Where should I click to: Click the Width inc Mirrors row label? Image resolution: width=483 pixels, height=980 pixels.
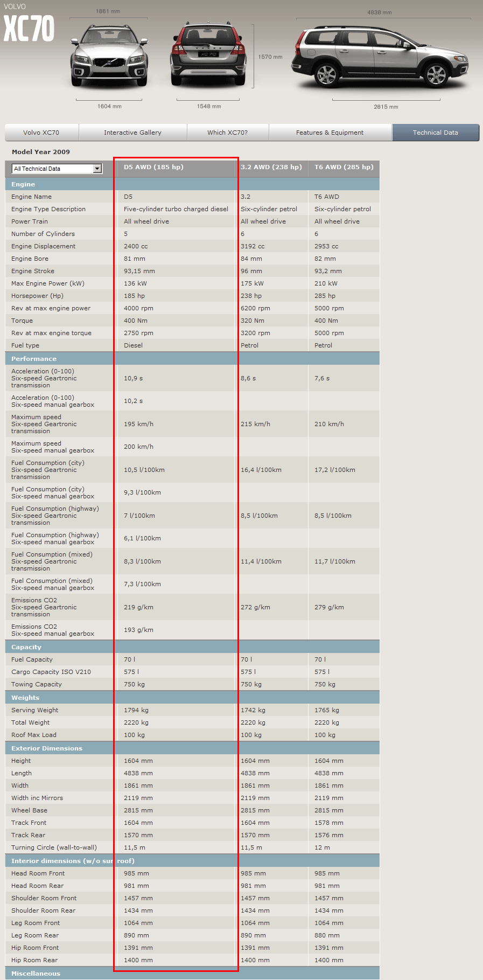37,798
